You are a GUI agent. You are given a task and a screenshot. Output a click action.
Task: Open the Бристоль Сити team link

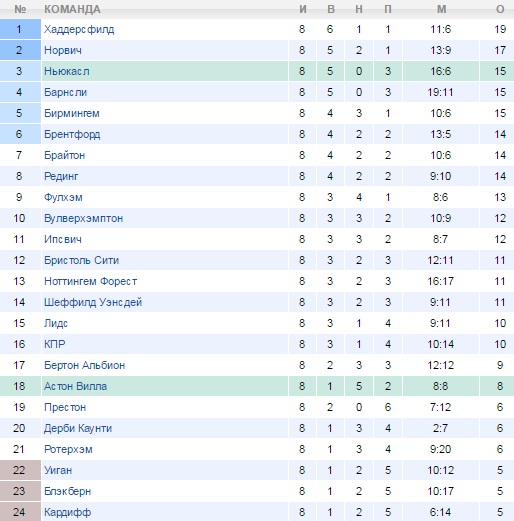[x=81, y=260]
